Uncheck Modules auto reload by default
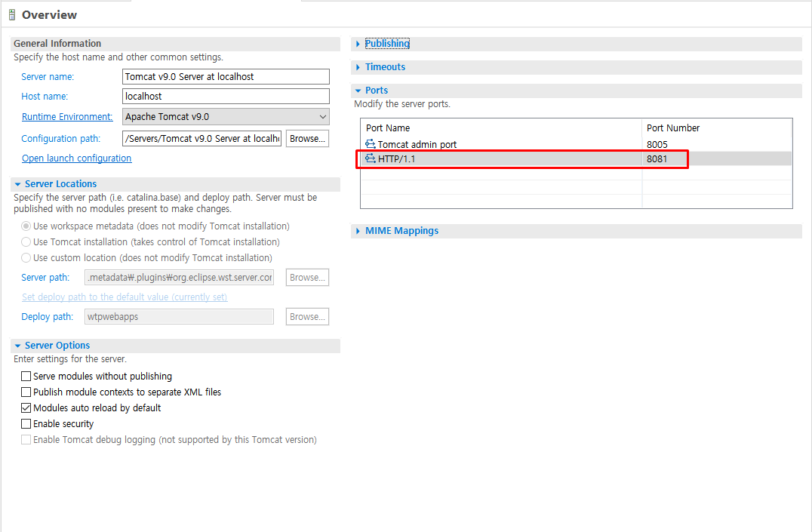 26,407
